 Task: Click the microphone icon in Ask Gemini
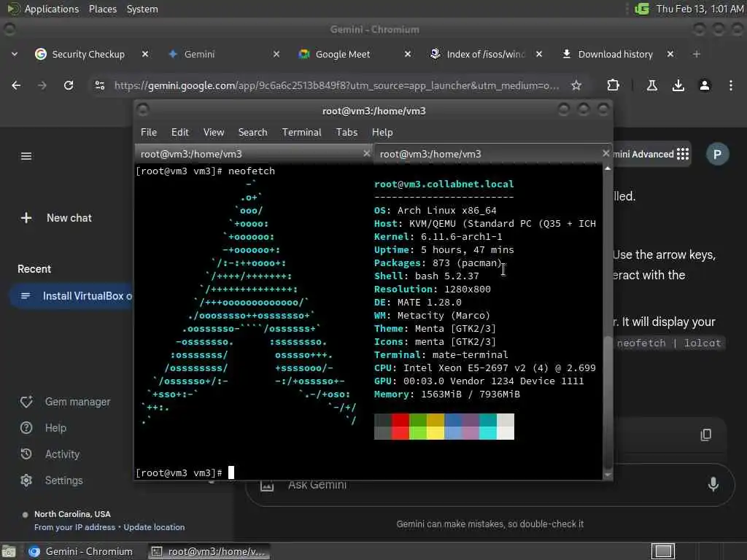713,484
